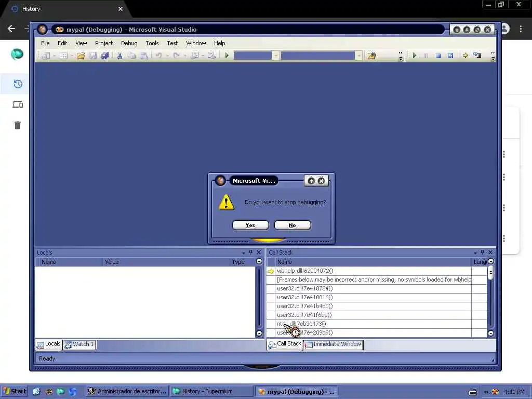The height and width of the screenshot is (399, 532).
Task: Switch to the Locals tab
Action: tap(49, 344)
